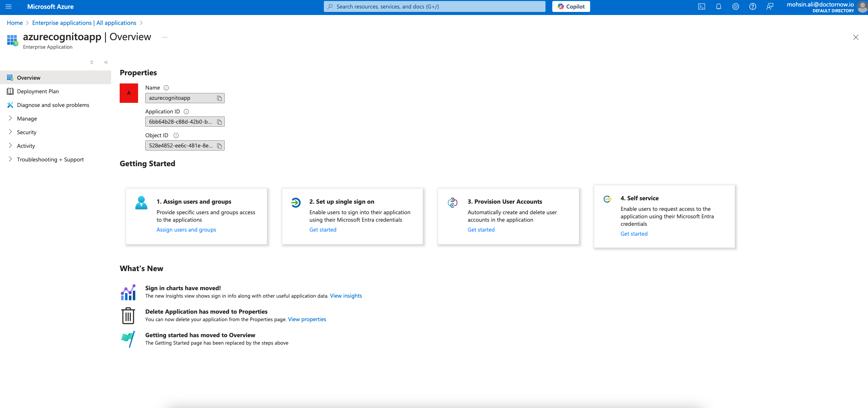
Task: Open Cloud Shell from the top bar
Action: [x=701, y=6]
